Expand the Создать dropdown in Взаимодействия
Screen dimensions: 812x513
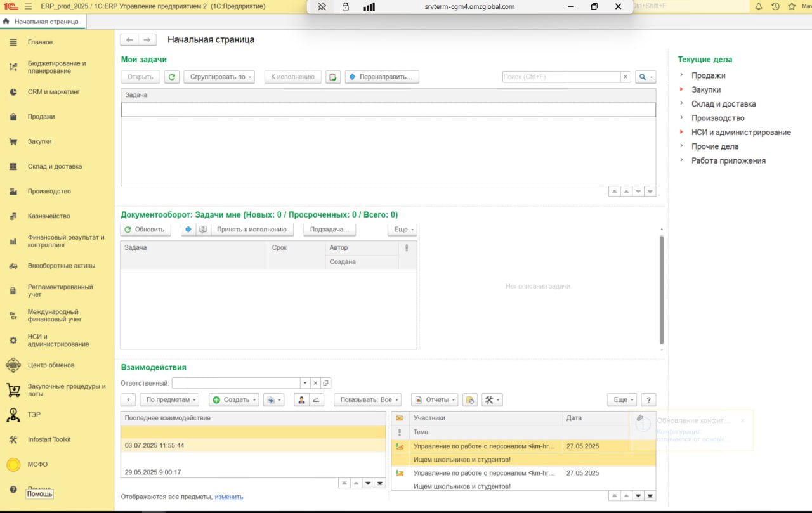click(234, 400)
